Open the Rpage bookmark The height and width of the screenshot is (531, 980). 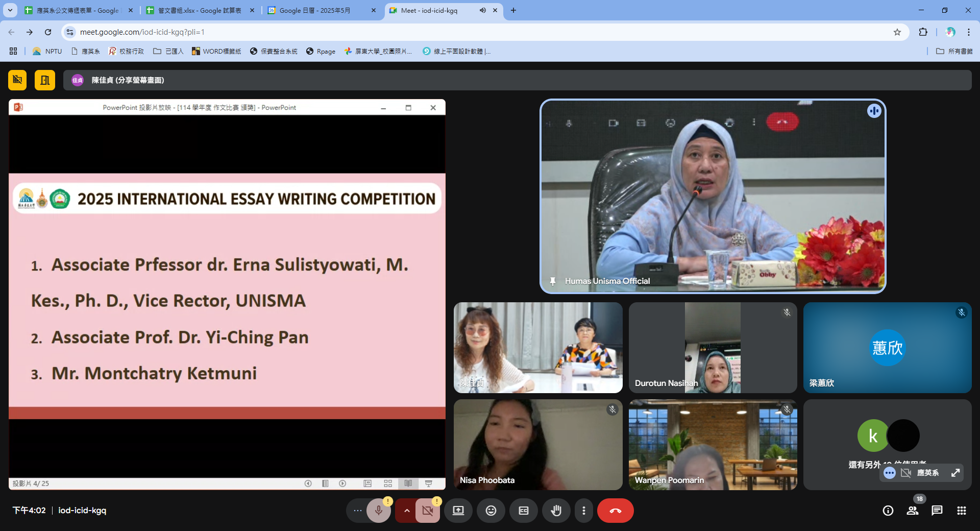pyautogui.click(x=321, y=51)
